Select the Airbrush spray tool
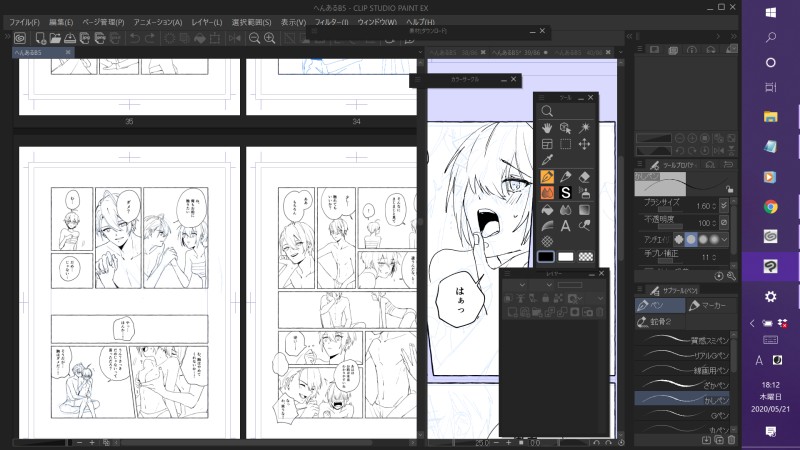The image size is (800, 450). [584, 193]
